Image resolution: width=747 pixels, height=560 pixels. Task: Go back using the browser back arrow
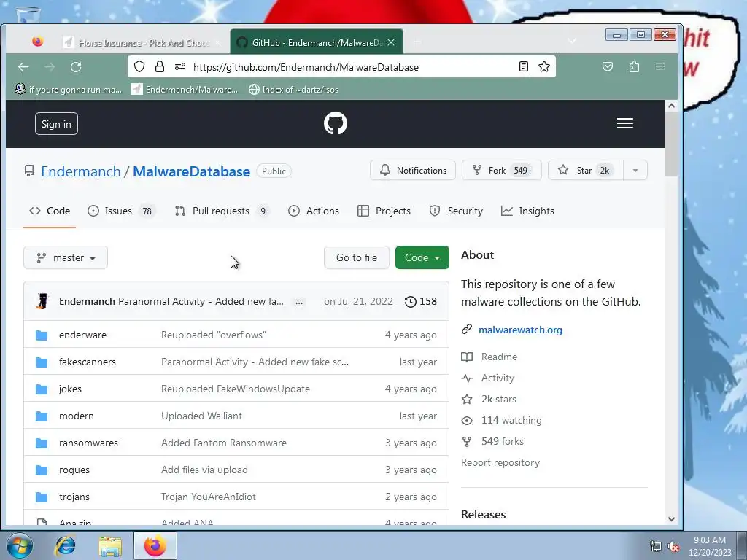pos(23,67)
